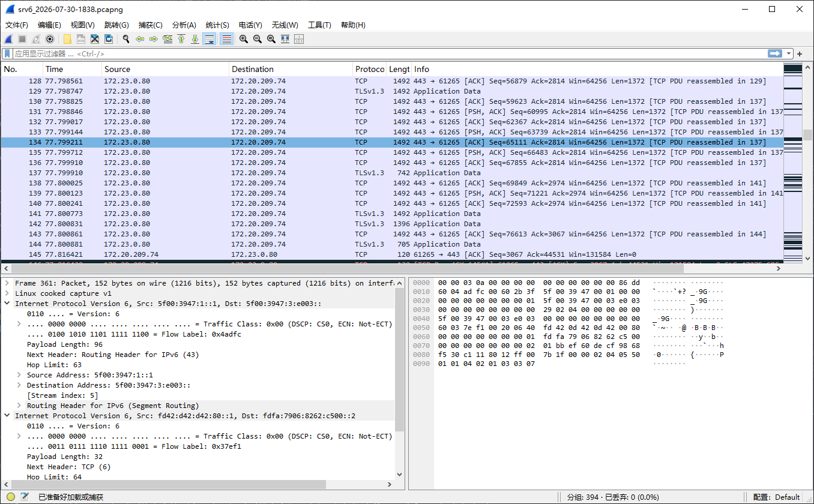
Task: Reset text to normal size icon
Action: tap(271, 39)
